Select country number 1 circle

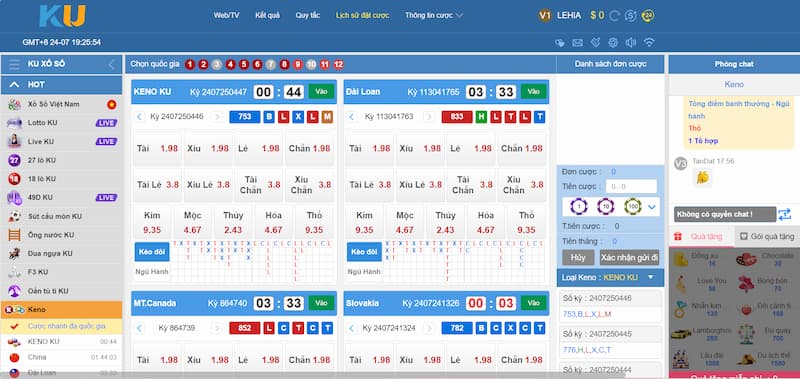click(x=190, y=64)
